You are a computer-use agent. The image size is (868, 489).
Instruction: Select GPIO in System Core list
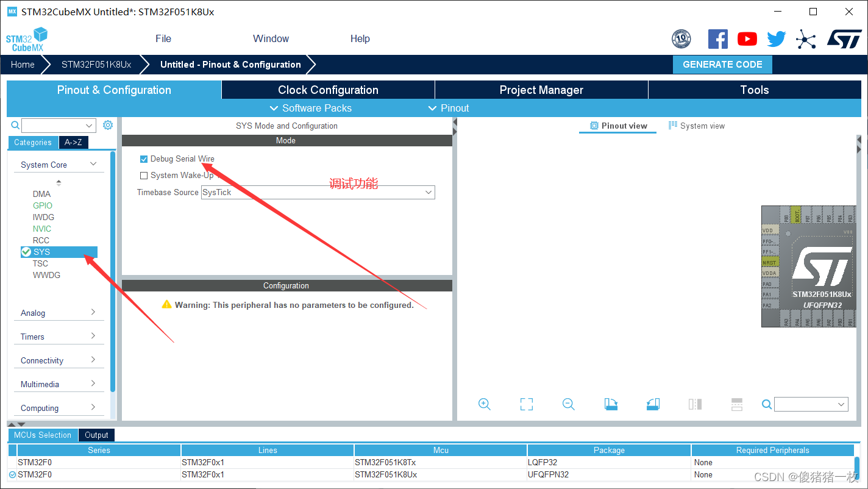[x=43, y=205]
